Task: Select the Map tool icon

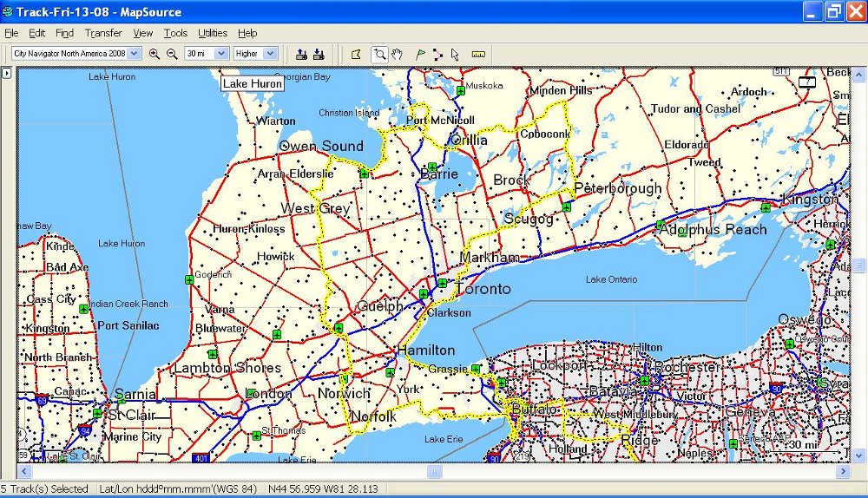Action: [x=356, y=55]
